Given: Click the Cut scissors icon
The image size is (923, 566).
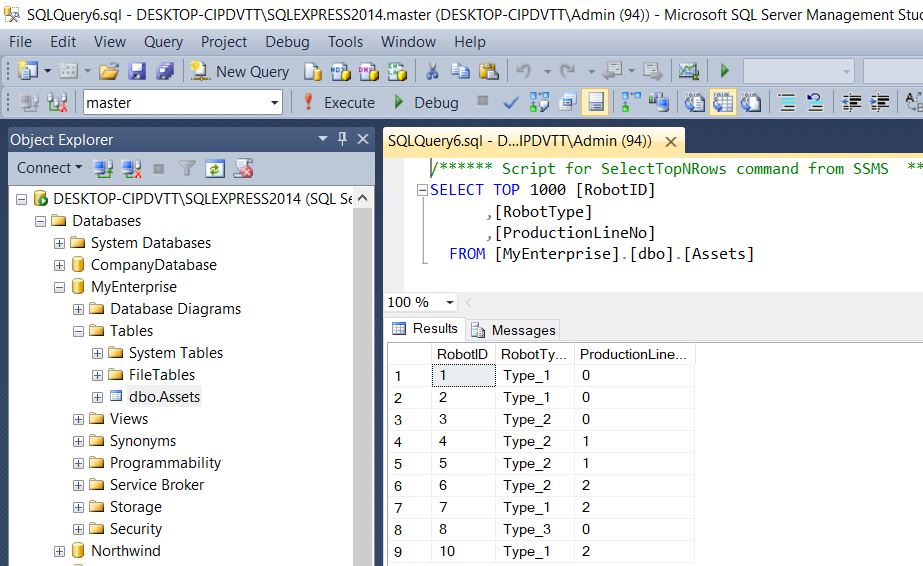Looking at the screenshot, I should click(432, 71).
